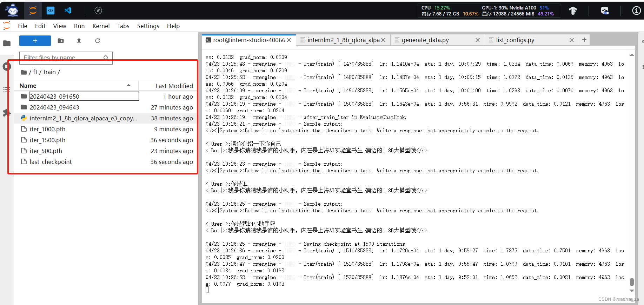The image size is (644, 305).
Task: Open the VS Code icon in top bar
Action: tap(68, 11)
